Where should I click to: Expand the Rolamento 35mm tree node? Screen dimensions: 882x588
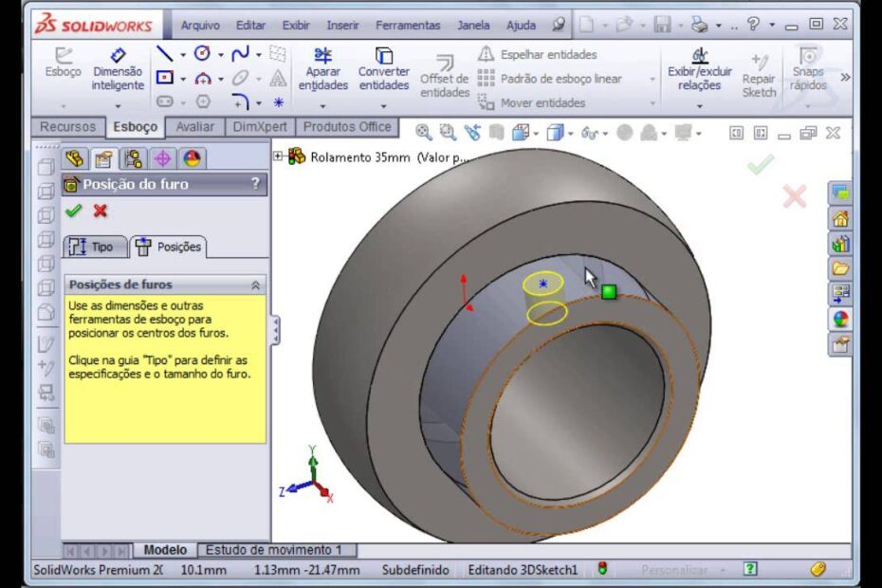pyautogui.click(x=279, y=156)
